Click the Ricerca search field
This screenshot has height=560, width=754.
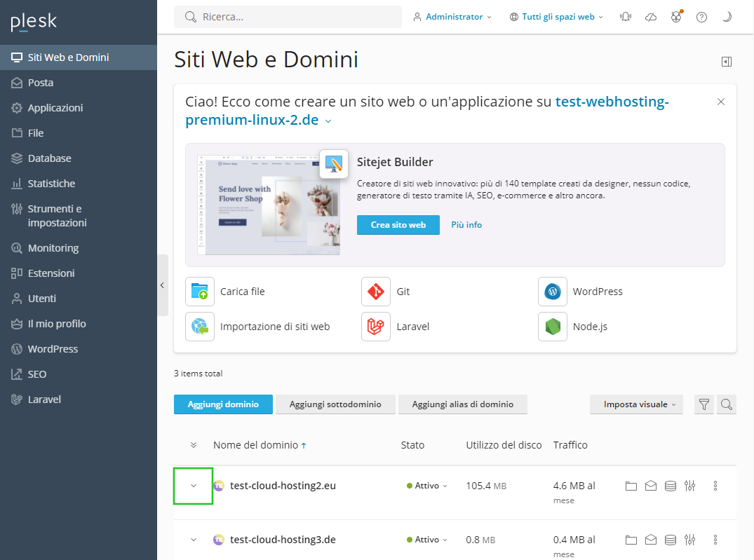tap(288, 17)
